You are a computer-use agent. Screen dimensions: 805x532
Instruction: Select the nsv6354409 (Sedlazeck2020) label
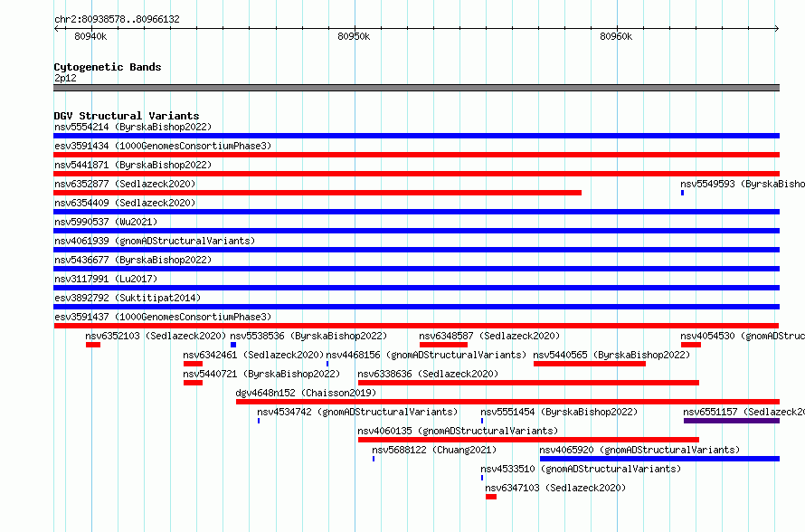pos(125,203)
